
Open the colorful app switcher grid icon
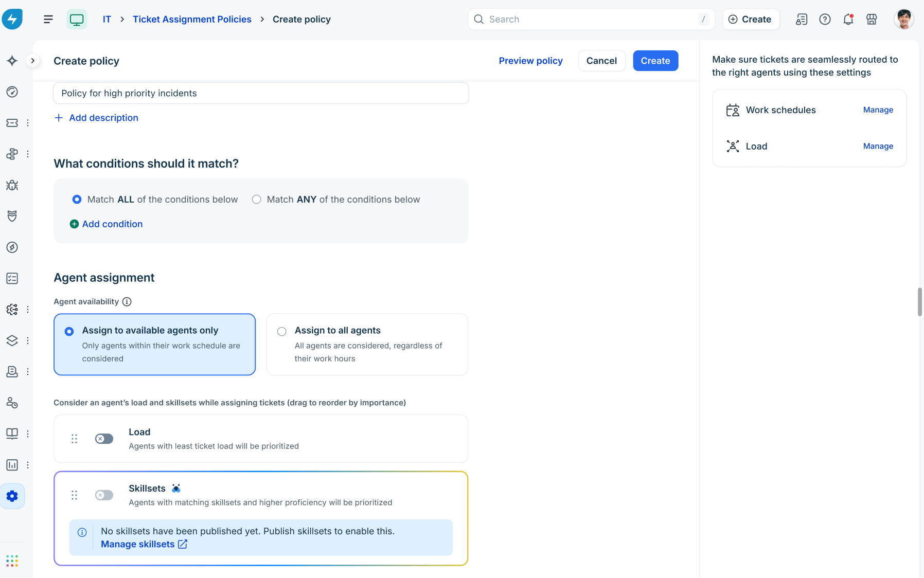click(x=12, y=561)
